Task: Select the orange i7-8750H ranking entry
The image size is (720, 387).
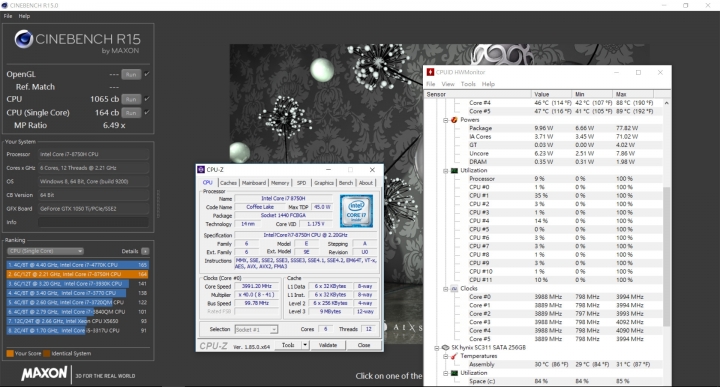Action: 77,274
